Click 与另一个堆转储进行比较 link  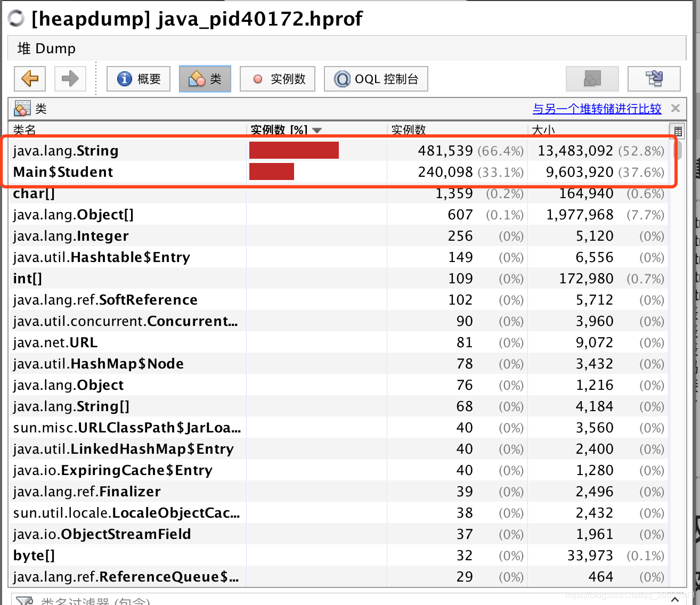[597, 109]
